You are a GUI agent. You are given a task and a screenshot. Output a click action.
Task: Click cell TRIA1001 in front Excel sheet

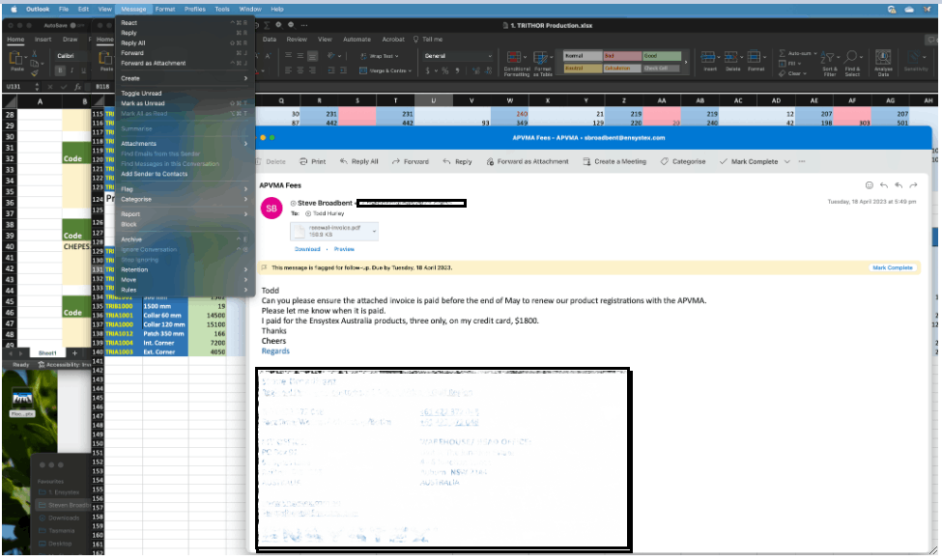(x=123, y=315)
